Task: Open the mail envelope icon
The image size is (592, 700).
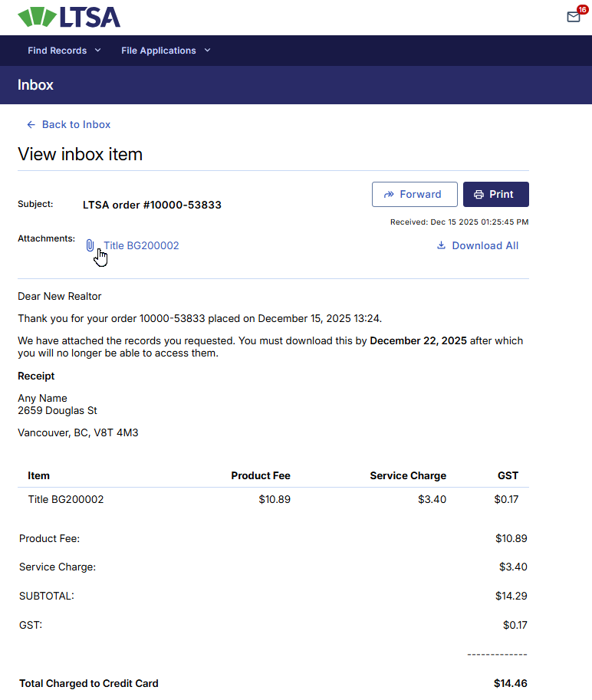Action: (573, 17)
